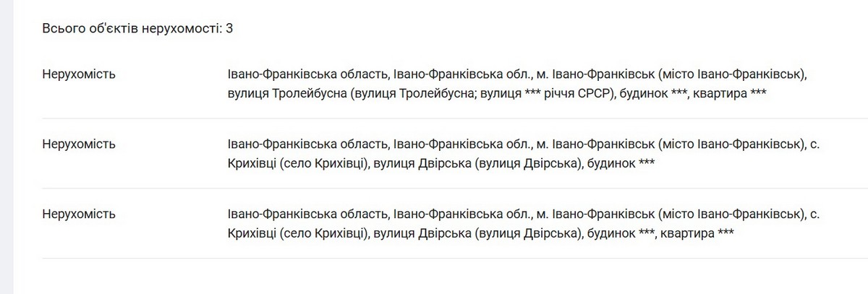868x294 pixels.
Task: Click the number 3 in objects count
Action: (x=229, y=29)
